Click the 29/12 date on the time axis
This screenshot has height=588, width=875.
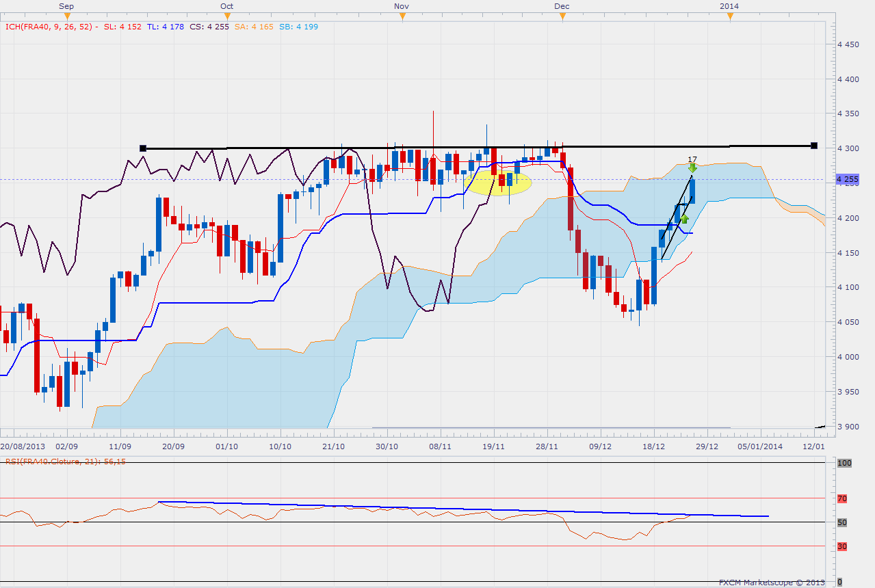(707, 446)
